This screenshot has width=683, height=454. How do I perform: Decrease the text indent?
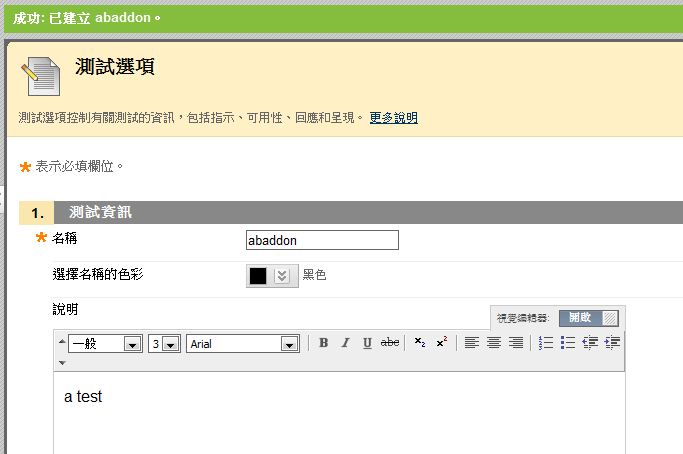590,343
